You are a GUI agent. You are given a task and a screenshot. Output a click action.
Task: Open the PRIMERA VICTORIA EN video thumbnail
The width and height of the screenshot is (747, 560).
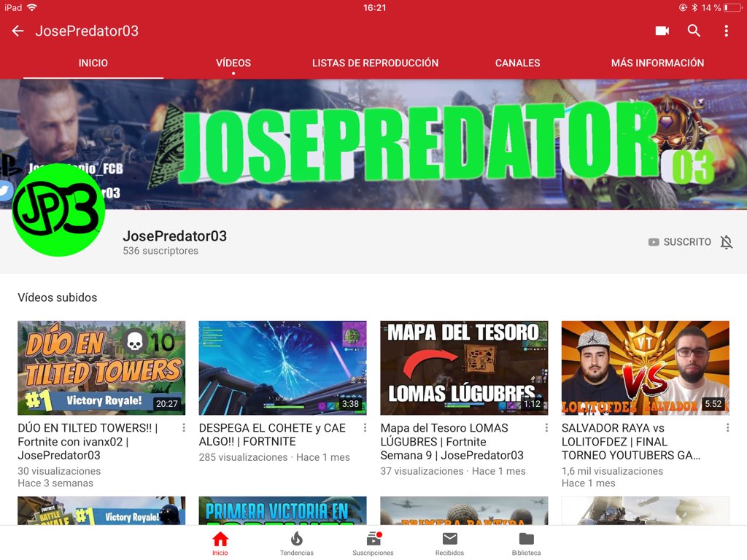[x=282, y=510]
